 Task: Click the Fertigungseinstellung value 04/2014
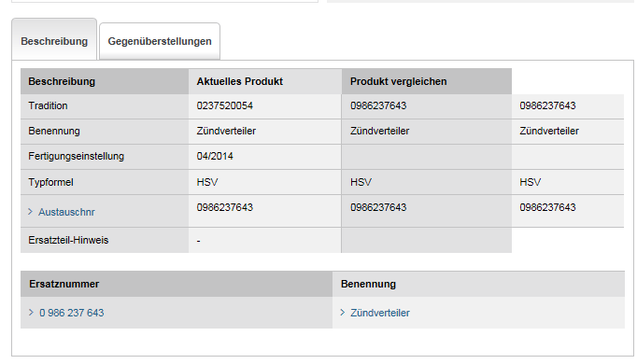point(215,156)
